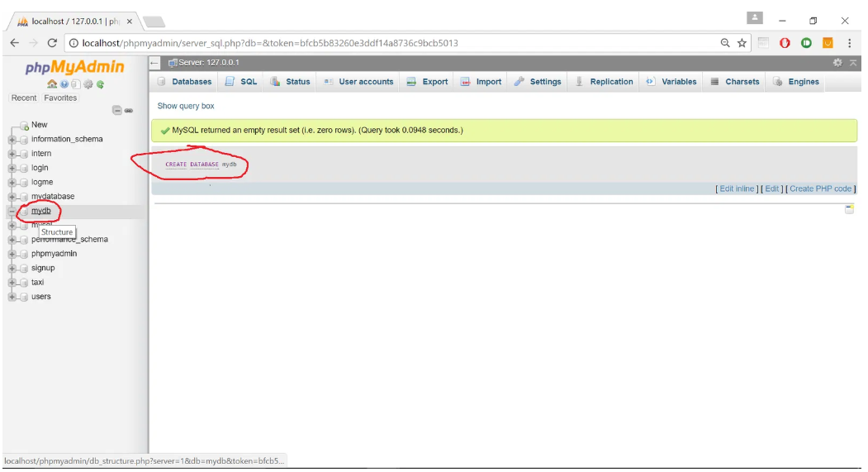868x472 pixels.
Task: Select the taxi database in tree
Action: point(37,283)
